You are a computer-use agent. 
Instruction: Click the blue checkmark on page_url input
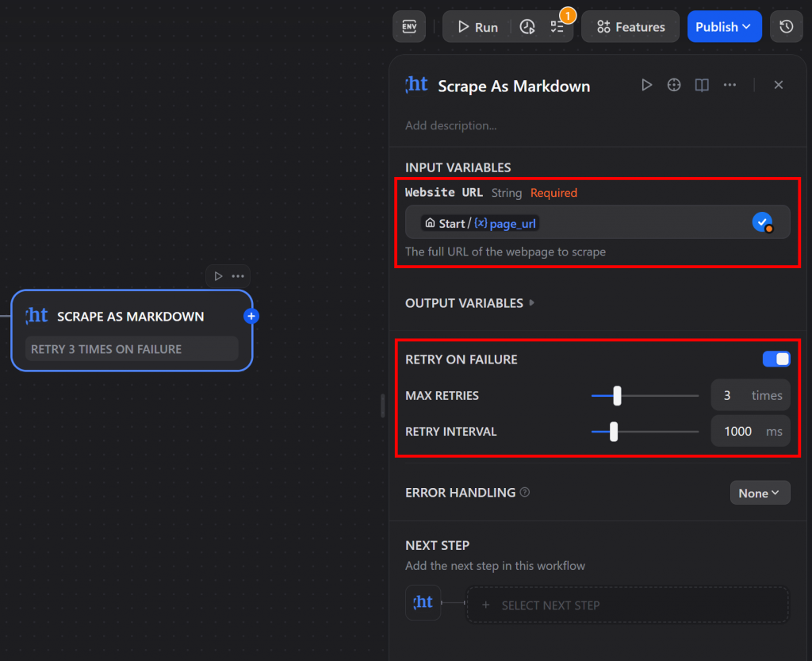click(x=762, y=222)
